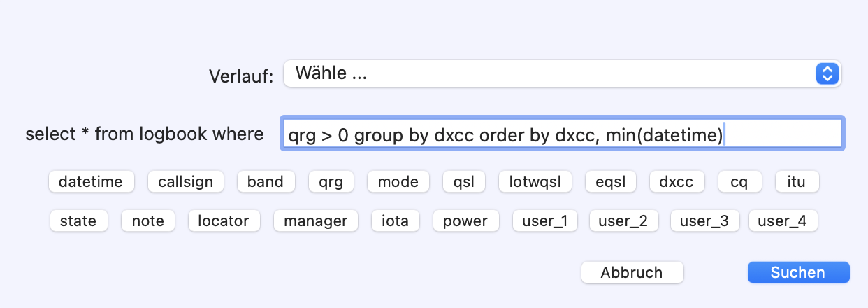
Task: Add the qrg field to query
Action: coord(331,182)
